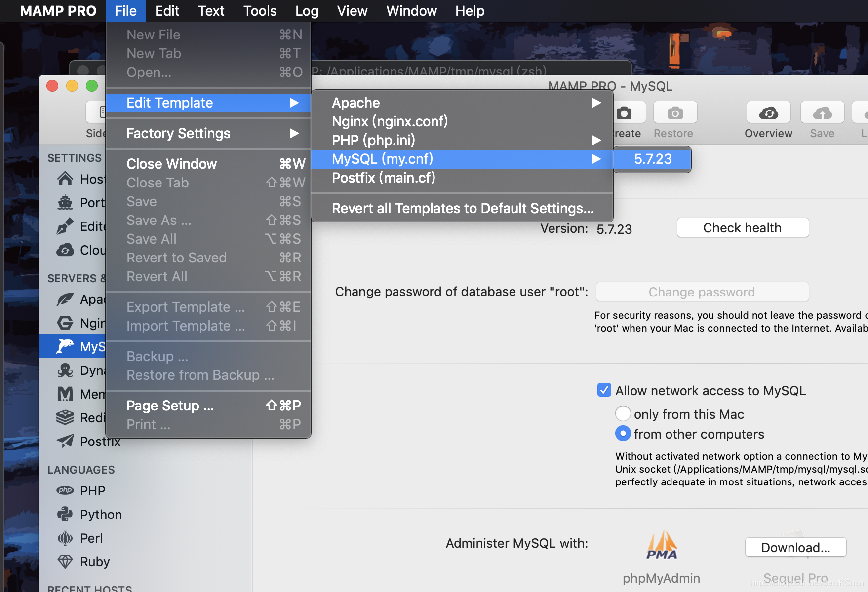Expand the Edit Template submenu

pos(208,103)
